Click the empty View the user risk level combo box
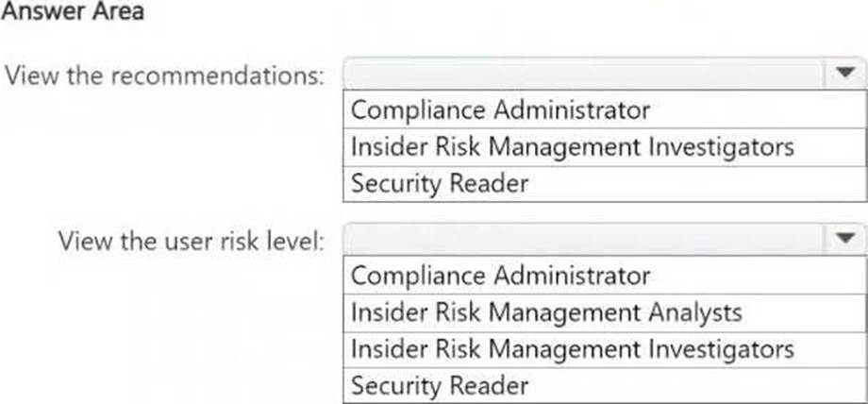The image size is (868, 404). [x=585, y=239]
